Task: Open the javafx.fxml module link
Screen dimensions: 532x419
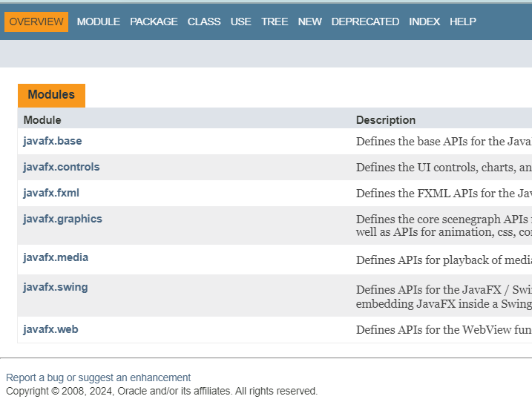Action: pyautogui.click(x=51, y=193)
